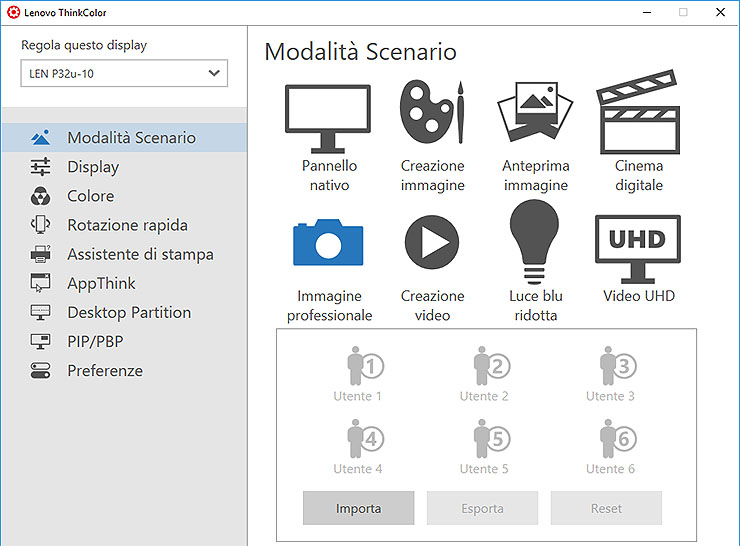
Task: Open the display selector dropdown LEN P32u-10
Action: click(124, 73)
